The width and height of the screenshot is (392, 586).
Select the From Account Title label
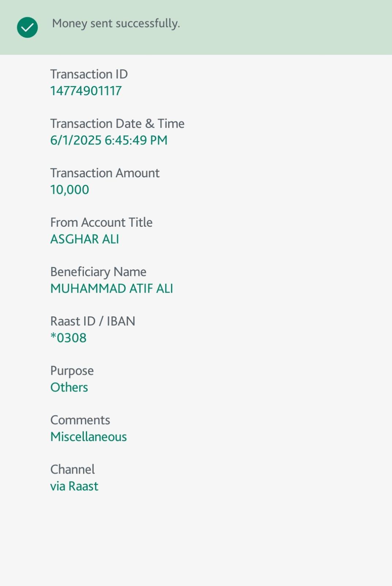101,222
